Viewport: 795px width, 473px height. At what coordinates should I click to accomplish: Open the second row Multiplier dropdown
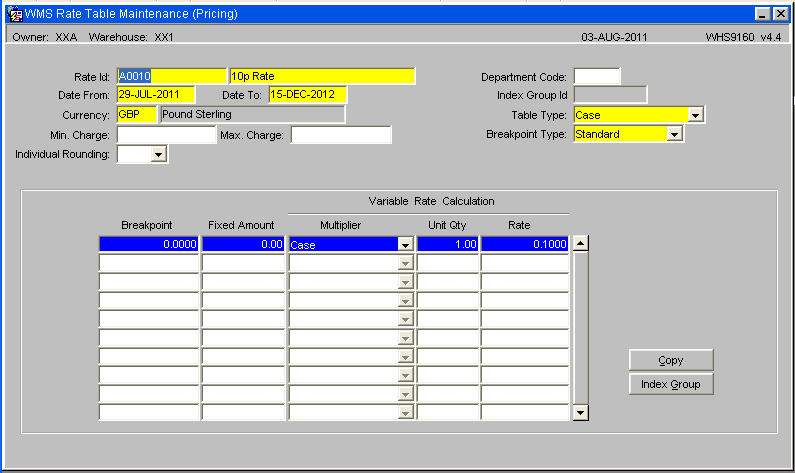[x=405, y=264]
